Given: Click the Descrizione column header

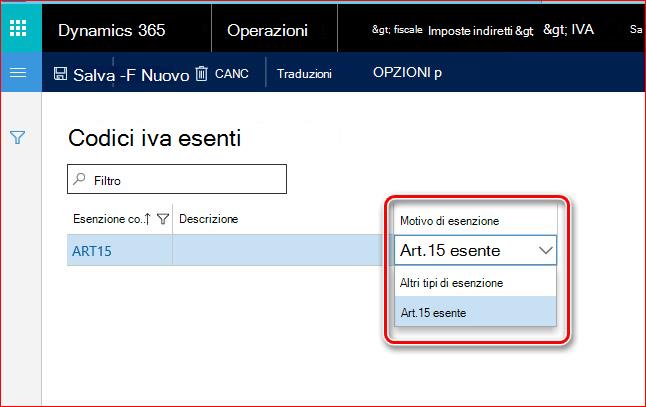Looking at the screenshot, I should coord(208,219).
